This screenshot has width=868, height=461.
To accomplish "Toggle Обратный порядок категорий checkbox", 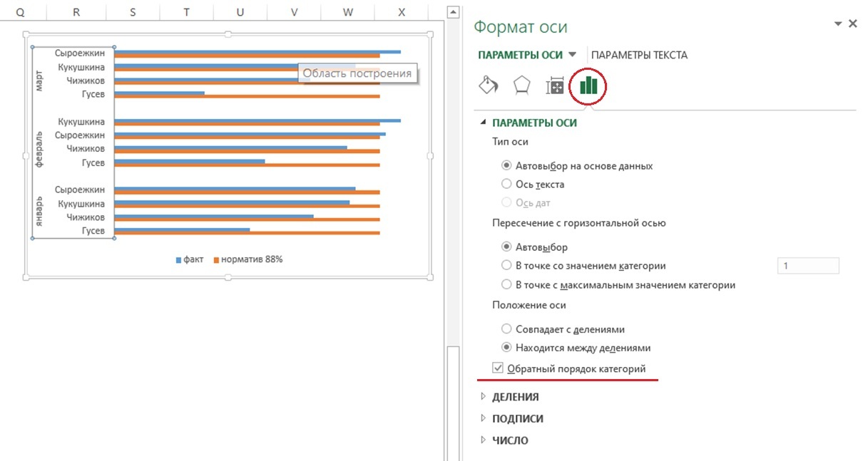I will point(498,368).
